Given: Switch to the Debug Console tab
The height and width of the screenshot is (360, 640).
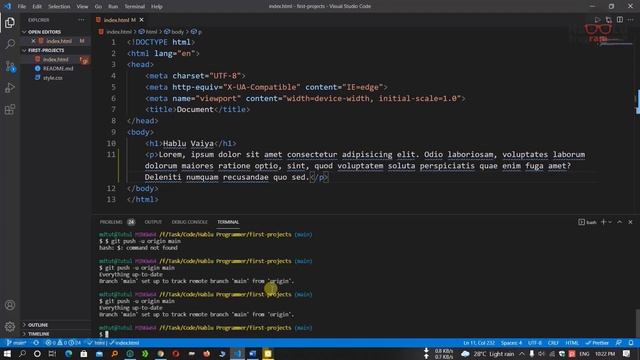Looking at the screenshot, I should point(189,222).
